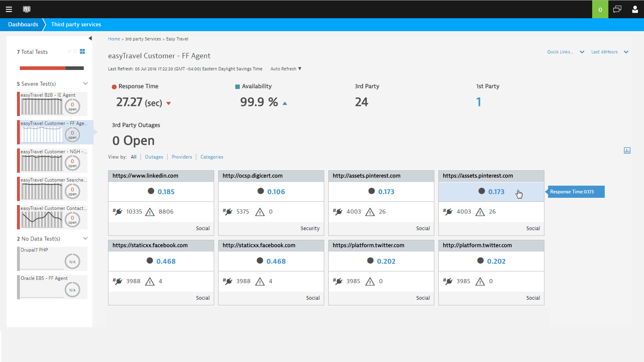The height and width of the screenshot is (362, 644).
Task: Click the warning triangle on the http://platform.twitter.com card
Action: point(480,282)
